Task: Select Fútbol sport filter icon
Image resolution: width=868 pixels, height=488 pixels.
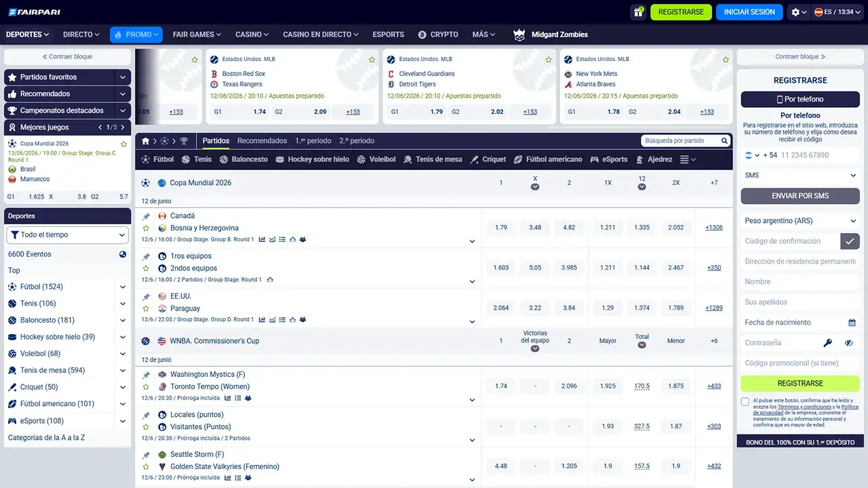Action: (x=145, y=159)
